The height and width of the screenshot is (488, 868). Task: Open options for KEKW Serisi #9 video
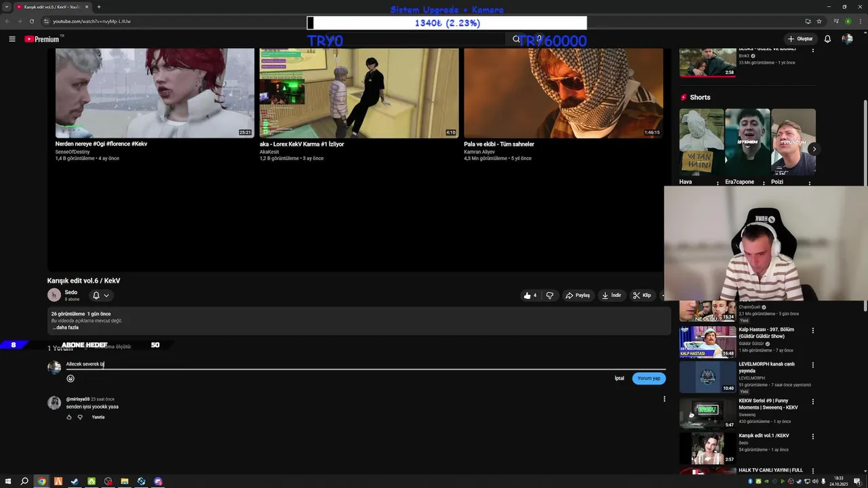point(813,401)
